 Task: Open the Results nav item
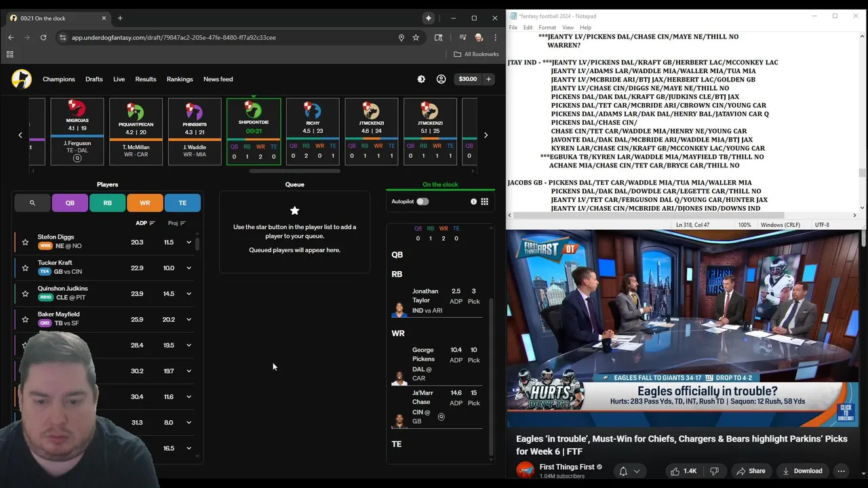[146, 79]
